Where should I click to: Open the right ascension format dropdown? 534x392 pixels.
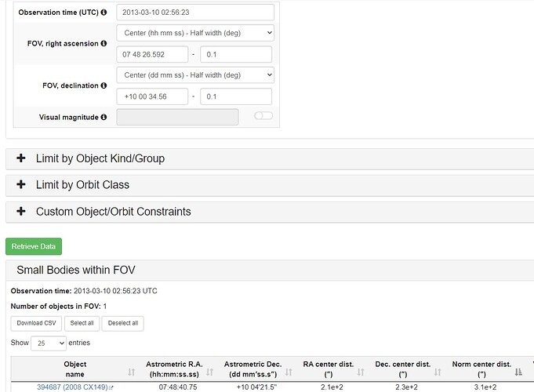pos(195,33)
